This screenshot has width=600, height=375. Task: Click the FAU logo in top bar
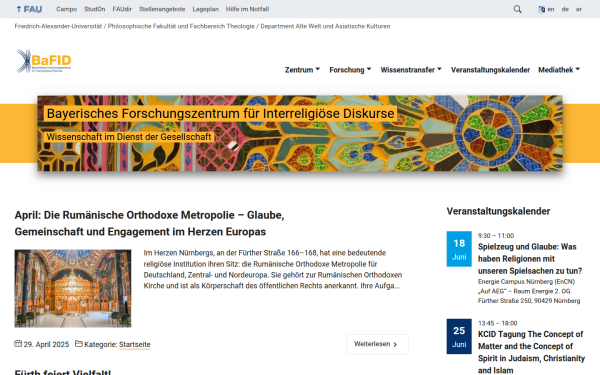point(29,9)
